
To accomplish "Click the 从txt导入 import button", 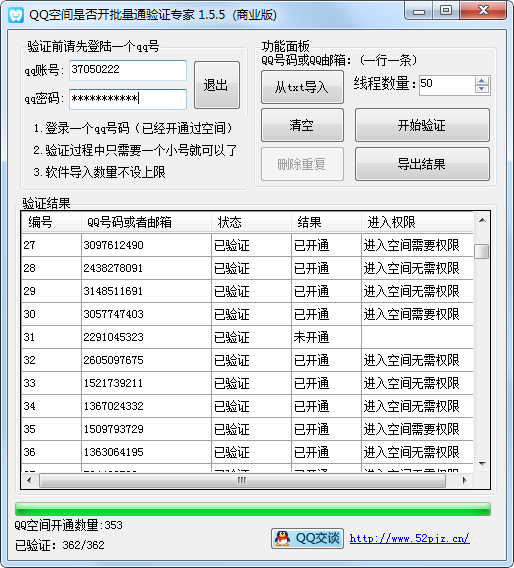I will coord(302,87).
